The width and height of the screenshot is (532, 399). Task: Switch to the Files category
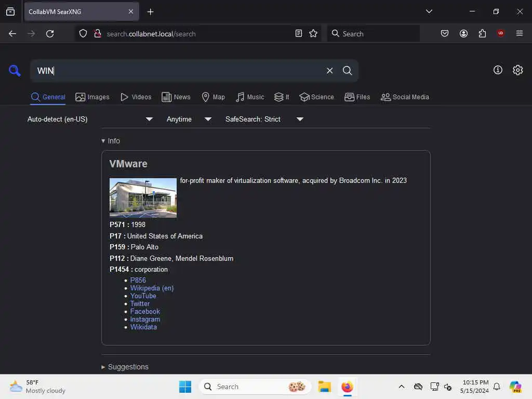click(357, 97)
